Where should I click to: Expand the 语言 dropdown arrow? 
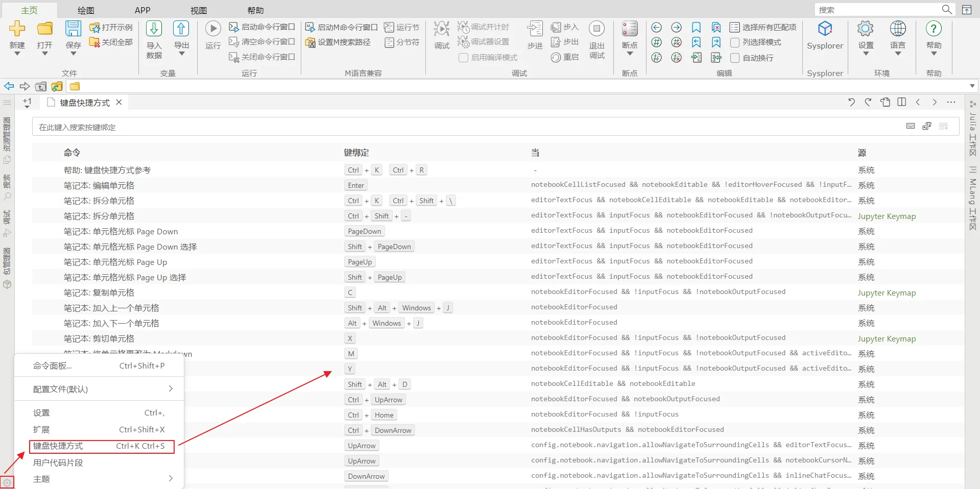click(898, 54)
